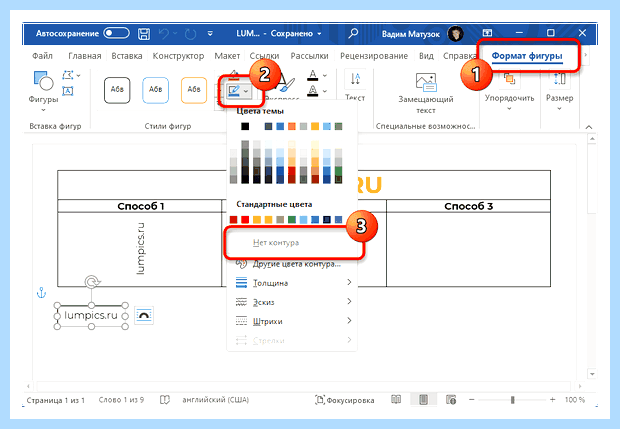The image size is (620, 429).
Task: Open the search magnifier in title bar
Action: 353,33
